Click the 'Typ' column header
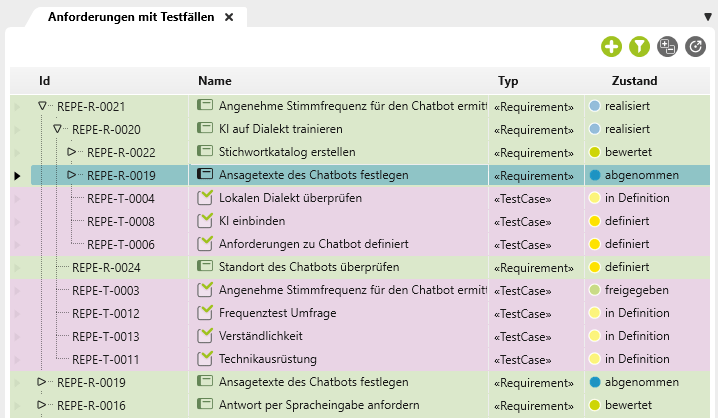This screenshot has height=418, width=718. 508,81
